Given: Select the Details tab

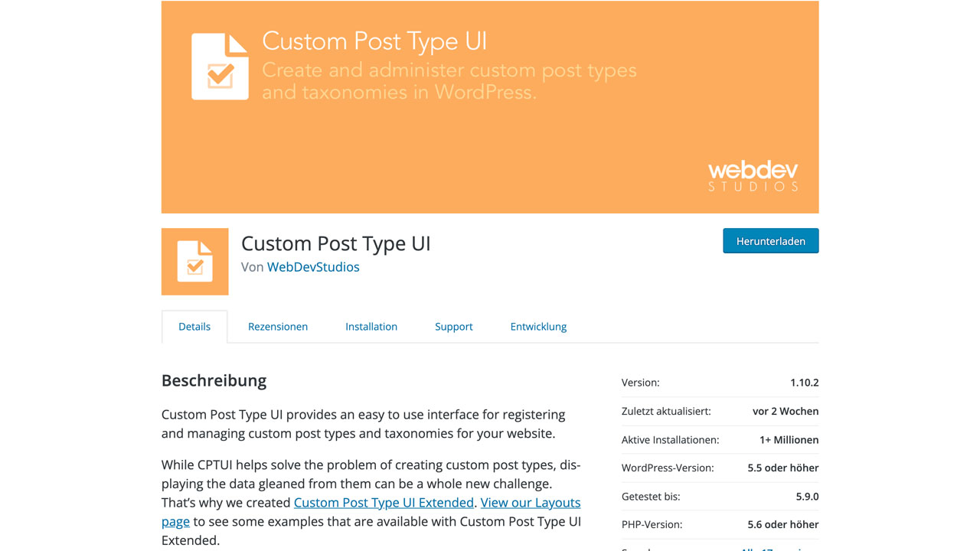Looking at the screenshot, I should tap(194, 326).
